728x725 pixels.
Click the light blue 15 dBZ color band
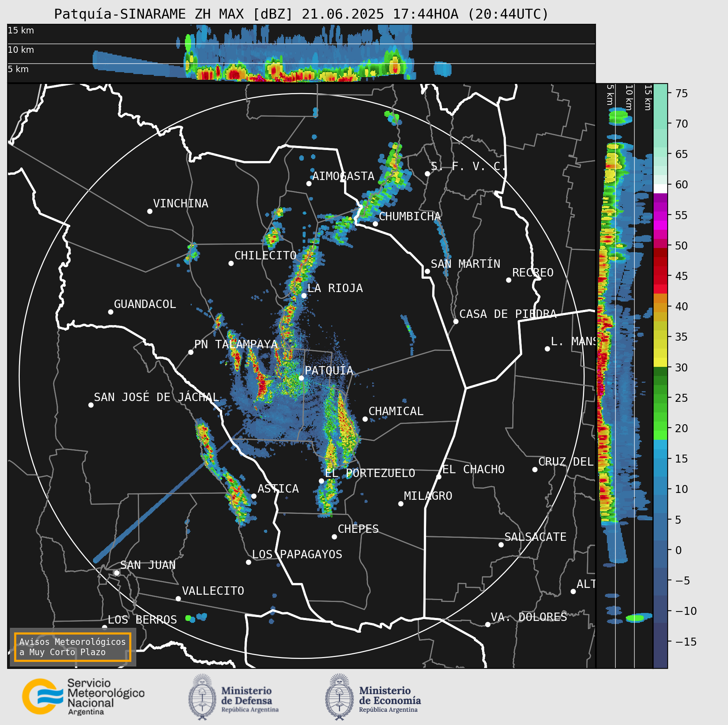coord(660,454)
